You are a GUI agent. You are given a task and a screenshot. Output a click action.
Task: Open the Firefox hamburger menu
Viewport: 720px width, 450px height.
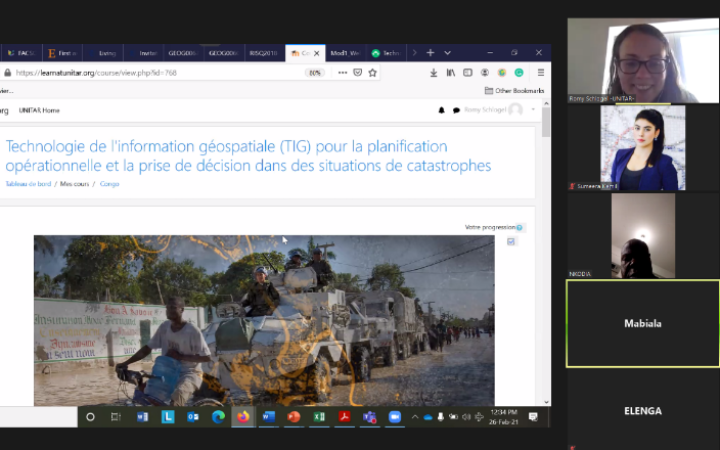[541, 73]
